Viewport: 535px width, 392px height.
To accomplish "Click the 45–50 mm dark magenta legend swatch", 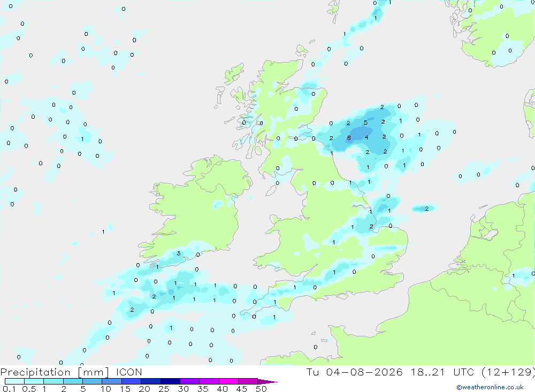I will [x=248, y=381].
